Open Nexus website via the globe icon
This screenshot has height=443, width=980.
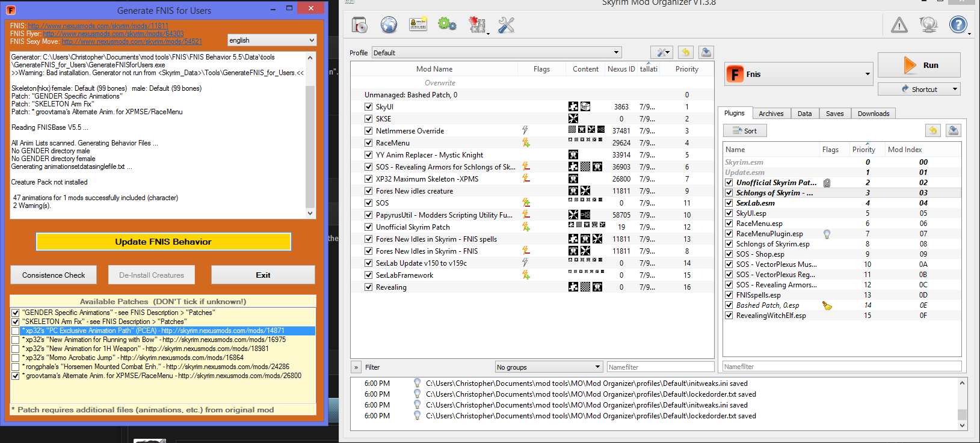(x=389, y=25)
